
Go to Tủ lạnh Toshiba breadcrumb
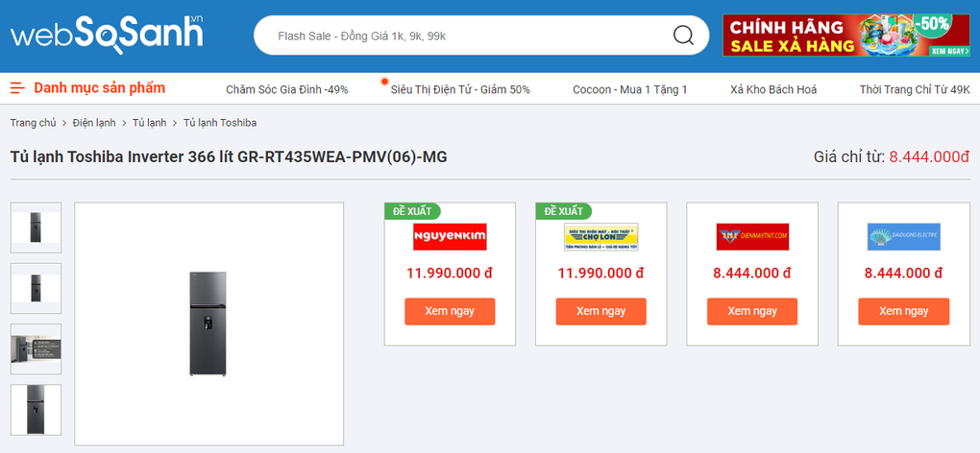pos(219,123)
